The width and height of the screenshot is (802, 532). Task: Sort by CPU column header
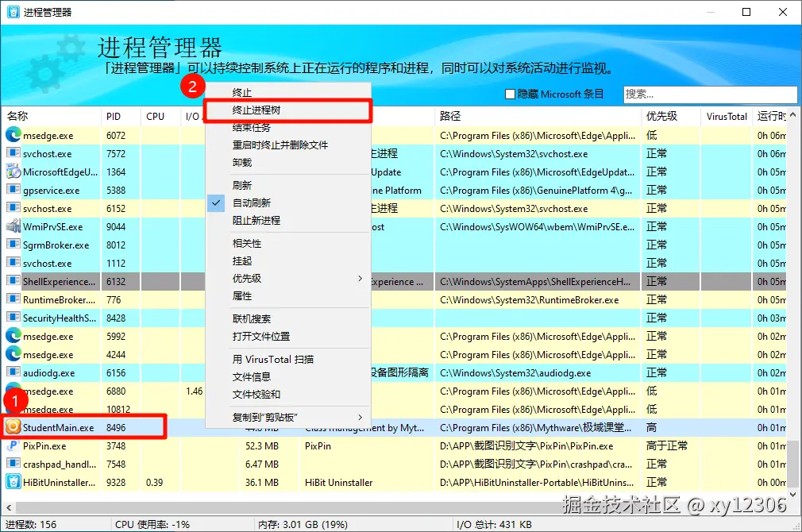(x=160, y=116)
